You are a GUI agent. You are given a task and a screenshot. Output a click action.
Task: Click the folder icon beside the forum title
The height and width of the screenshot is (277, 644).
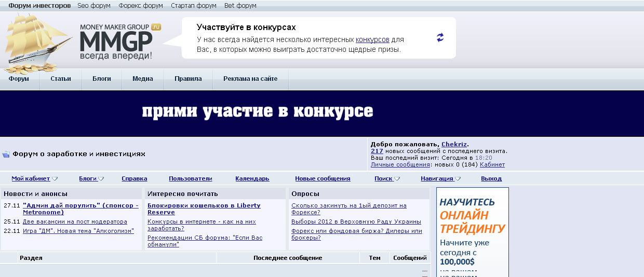click(6, 154)
